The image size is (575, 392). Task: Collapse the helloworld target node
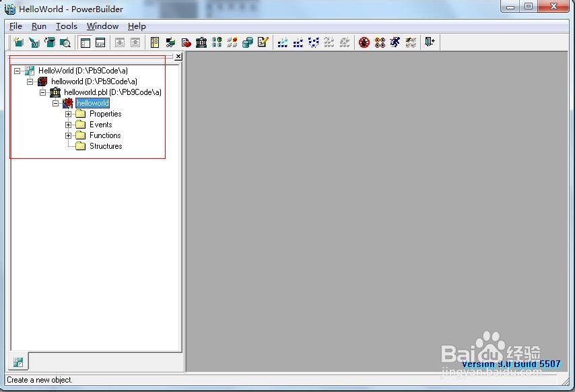(30, 81)
